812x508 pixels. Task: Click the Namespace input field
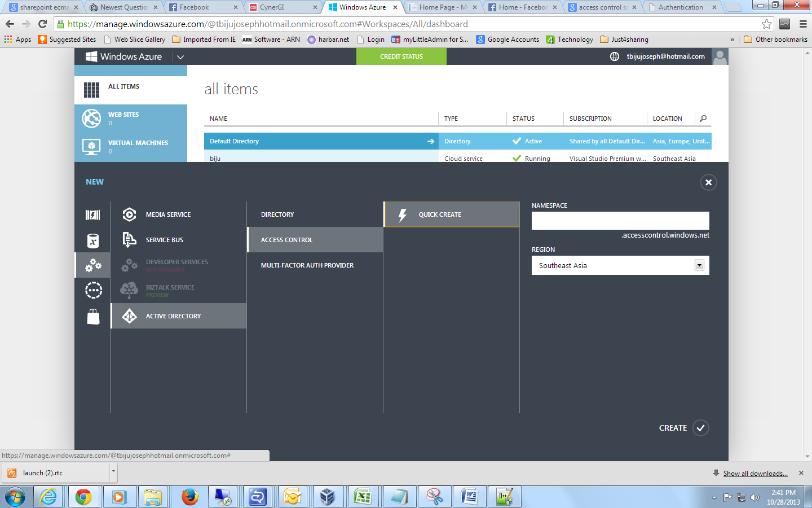(x=620, y=221)
